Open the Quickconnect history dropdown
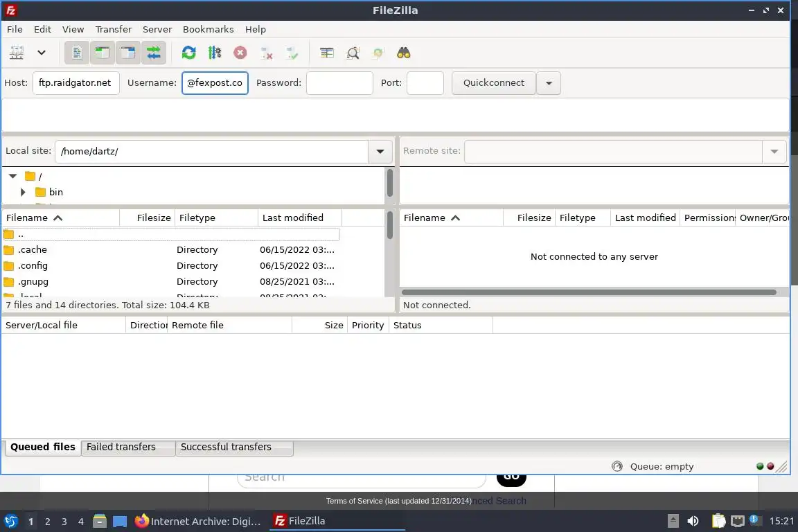The image size is (798, 532). point(549,83)
